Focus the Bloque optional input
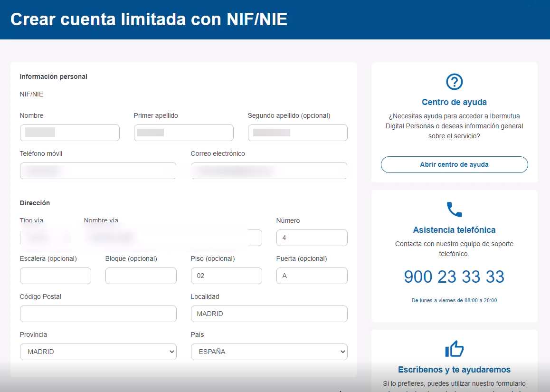The image size is (550, 392). 141,276
